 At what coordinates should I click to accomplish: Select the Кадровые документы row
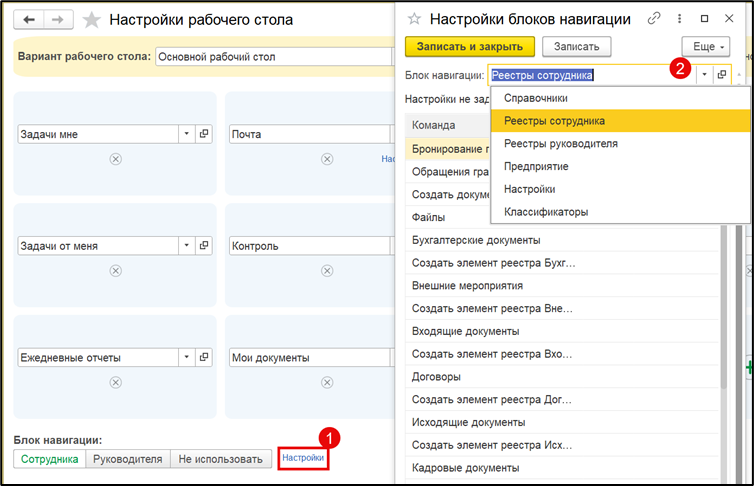point(562,468)
